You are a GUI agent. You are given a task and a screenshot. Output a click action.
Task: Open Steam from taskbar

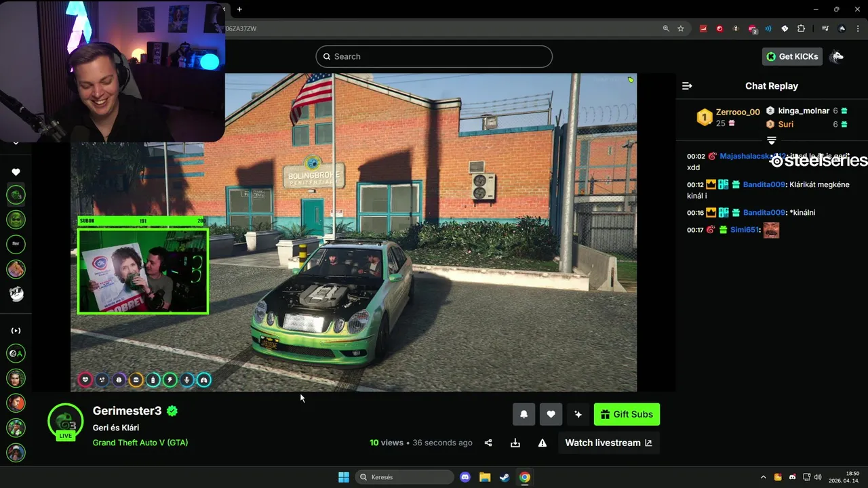(505, 477)
